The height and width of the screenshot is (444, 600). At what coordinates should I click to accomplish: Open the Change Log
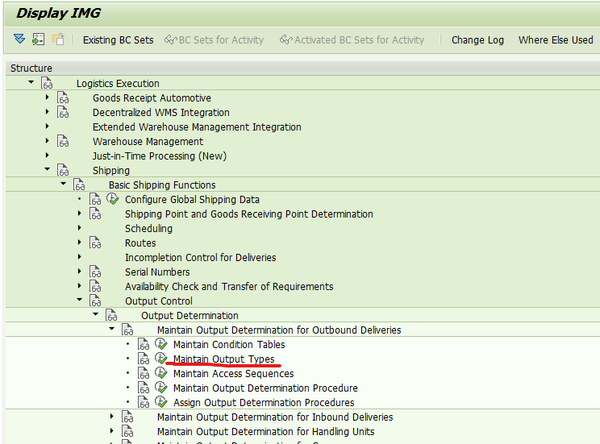click(477, 40)
